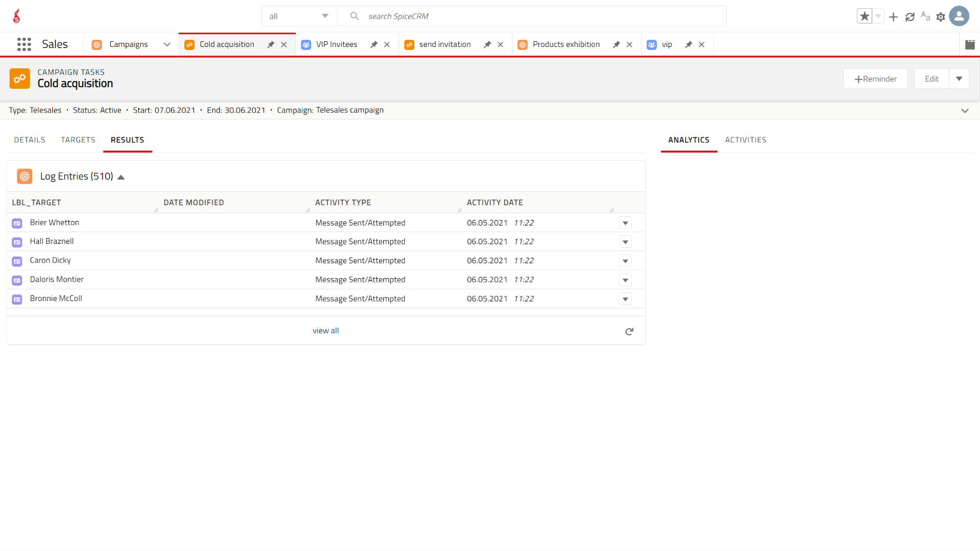980x551 pixels.
Task: Open row menu for Brier Whetton
Action: (625, 223)
